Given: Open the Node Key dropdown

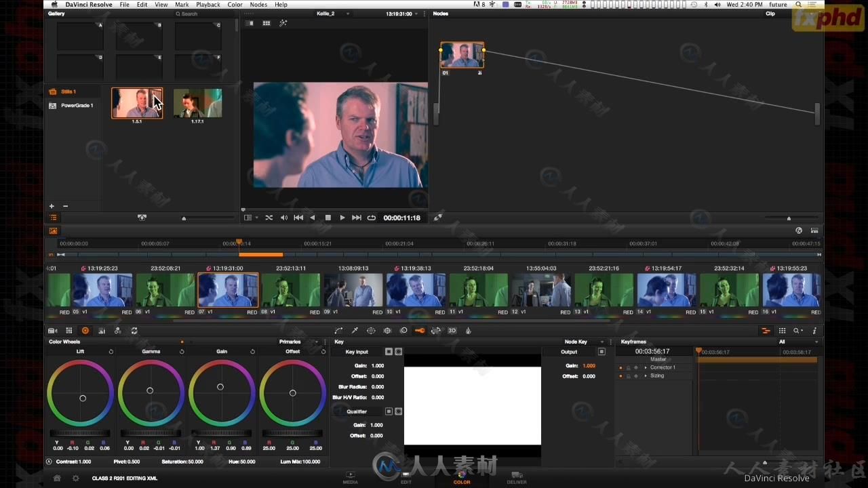Looking at the screenshot, I should point(584,342).
